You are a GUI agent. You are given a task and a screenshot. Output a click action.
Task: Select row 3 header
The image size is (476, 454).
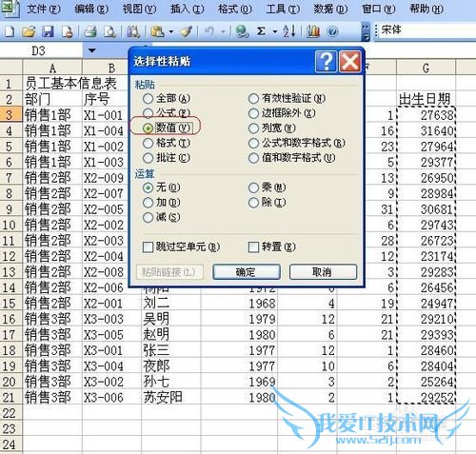[x=10, y=115]
